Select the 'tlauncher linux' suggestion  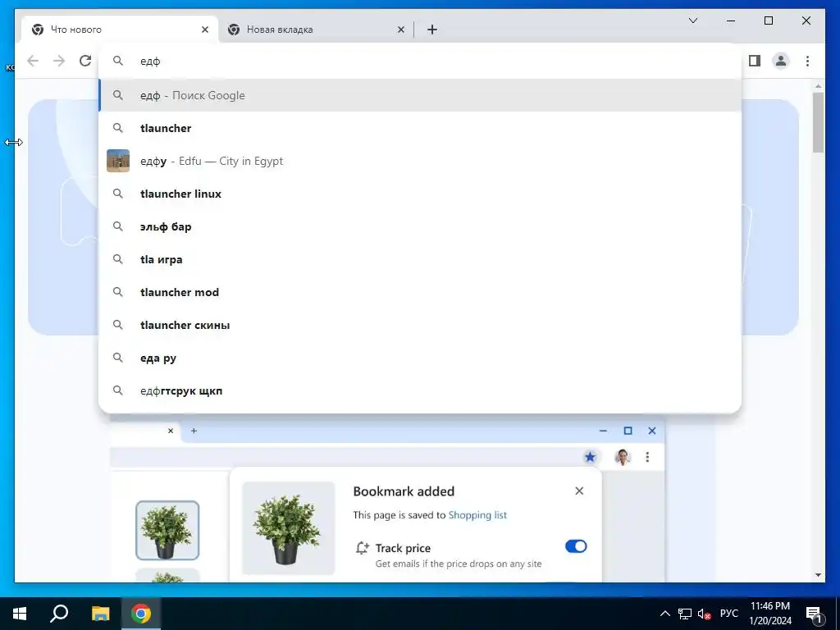420,194
